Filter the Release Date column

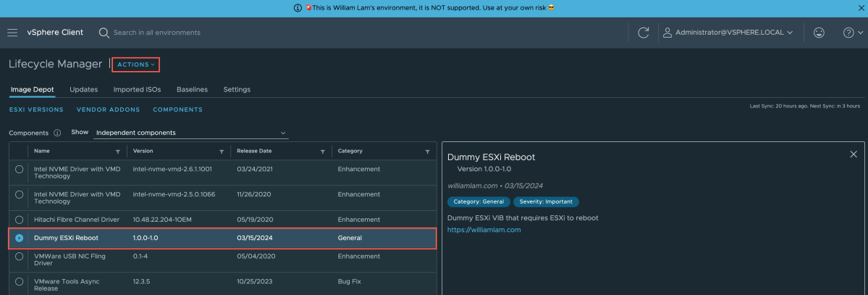(x=323, y=151)
